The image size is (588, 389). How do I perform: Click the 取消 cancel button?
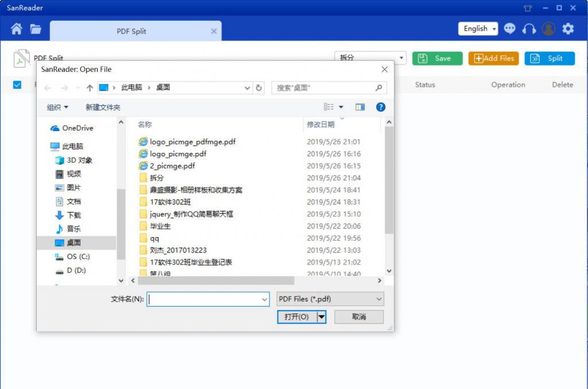pos(359,317)
